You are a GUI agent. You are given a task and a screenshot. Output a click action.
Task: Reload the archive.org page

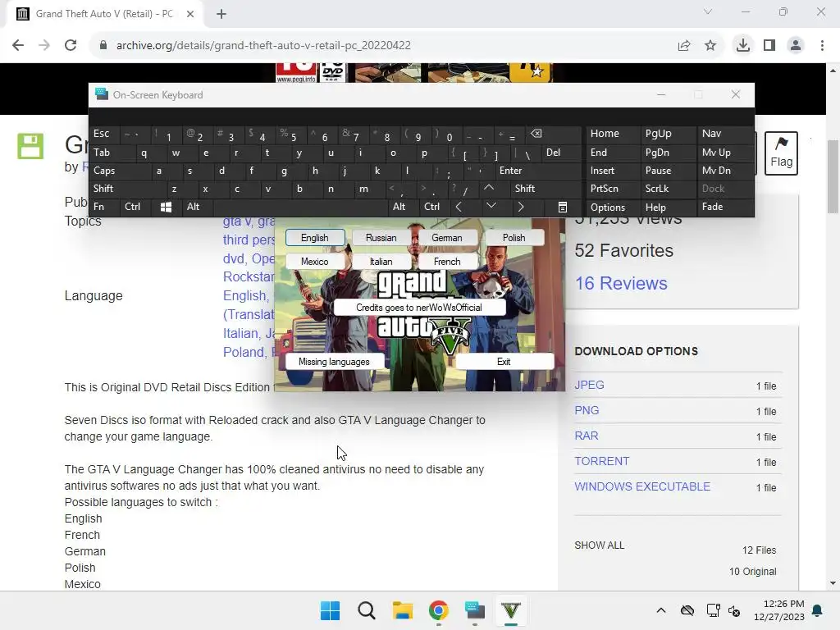71,46
